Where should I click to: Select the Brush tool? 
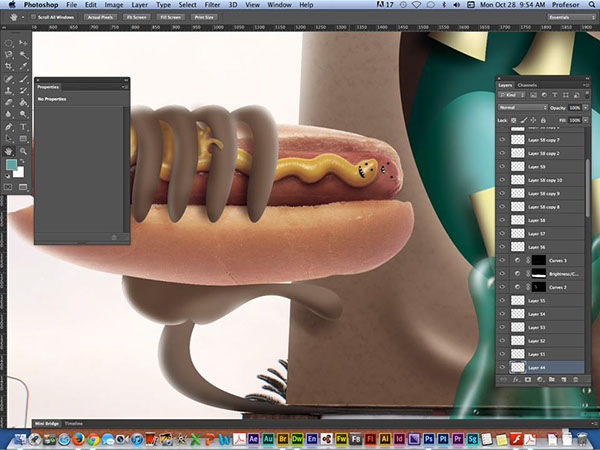coord(23,79)
